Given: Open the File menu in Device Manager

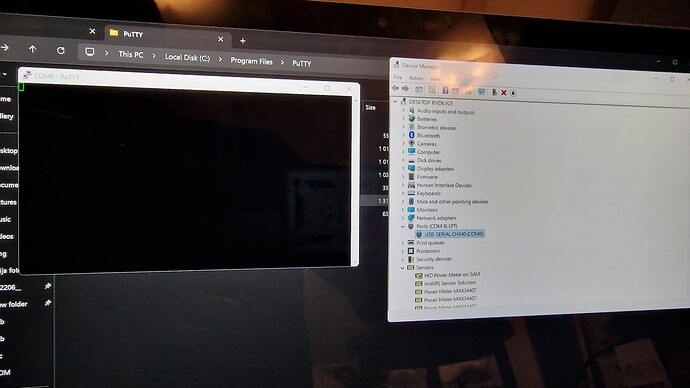Looking at the screenshot, I should tap(398, 77).
